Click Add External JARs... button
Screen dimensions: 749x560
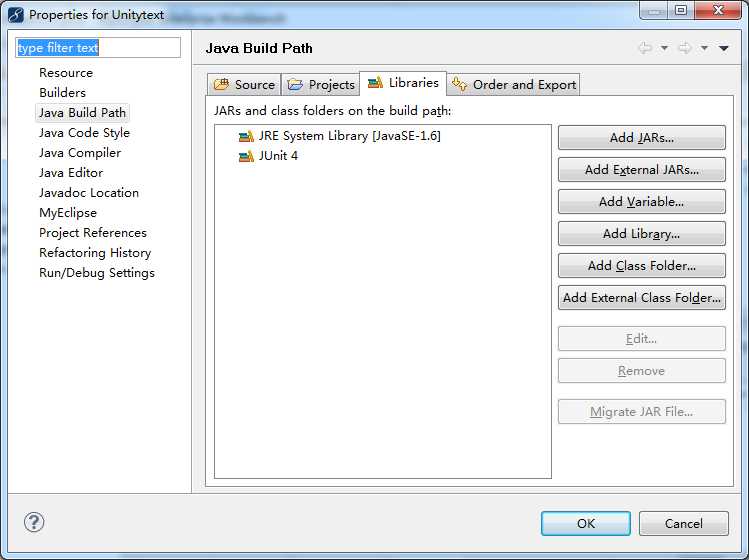coord(642,170)
